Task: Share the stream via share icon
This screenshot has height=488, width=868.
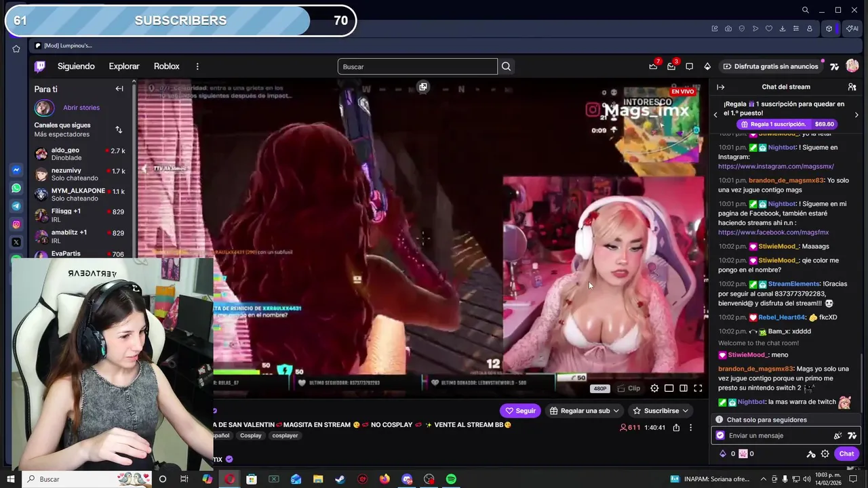Action: [676, 428]
